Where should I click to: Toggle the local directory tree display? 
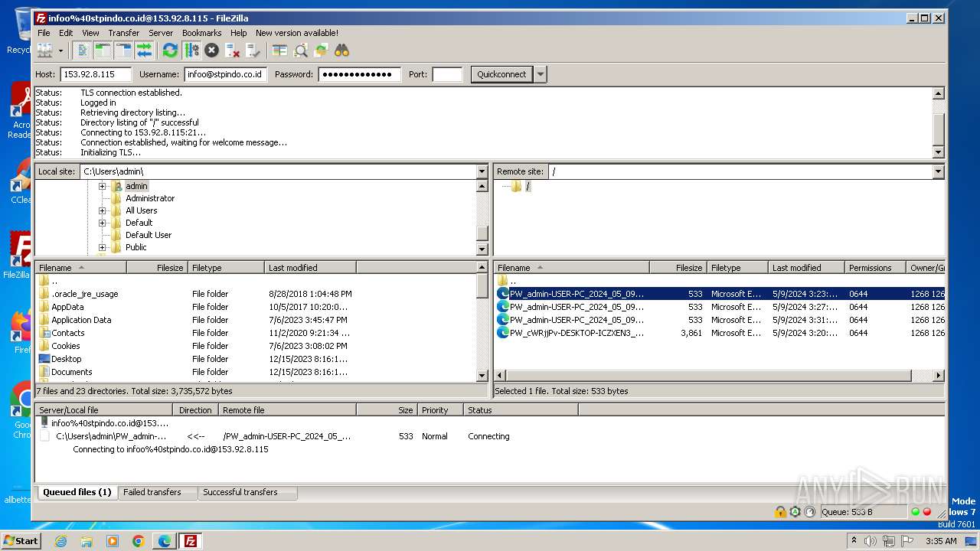click(x=103, y=51)
